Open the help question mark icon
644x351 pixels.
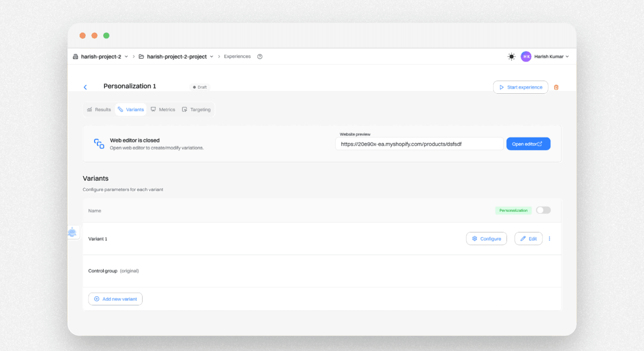pyautogui.click(x=260, y=57)
